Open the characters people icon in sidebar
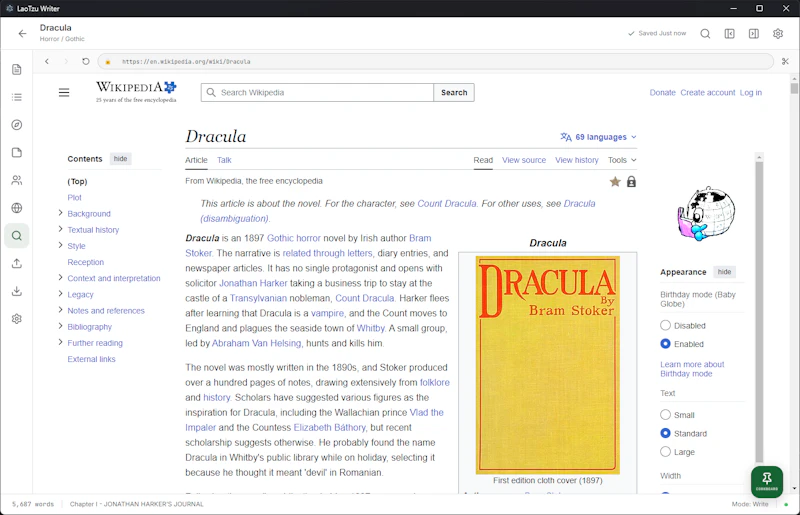Screen dimensions: 800x515 [x=17, y=180]
